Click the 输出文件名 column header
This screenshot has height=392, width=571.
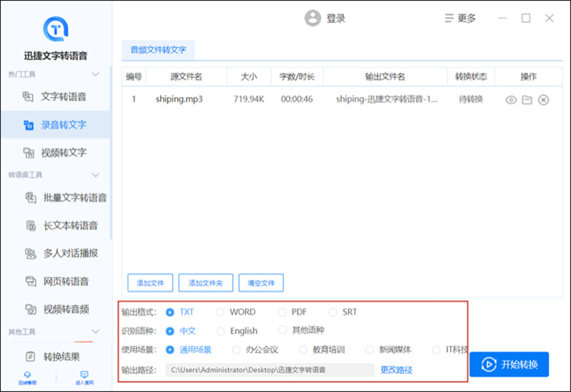[x=385, y=77]
